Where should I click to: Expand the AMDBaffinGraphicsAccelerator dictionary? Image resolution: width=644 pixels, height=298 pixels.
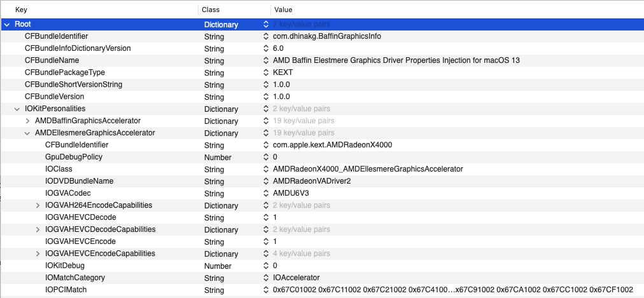click(27, 121)
